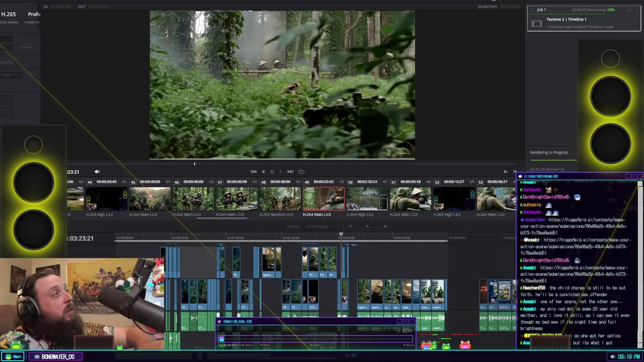
Task: Edit Job 1 with pencil icon
Action: (629, 10)
